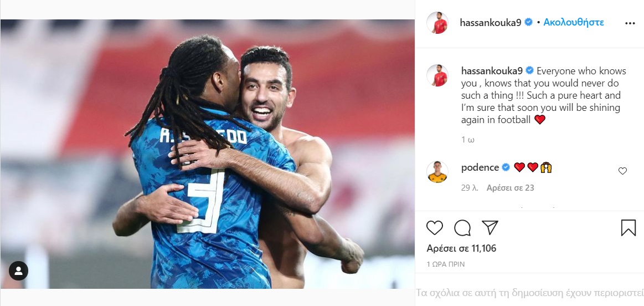Open hassankouka9 header profile picture
The image size is (644, 306).
click(437, 23)
